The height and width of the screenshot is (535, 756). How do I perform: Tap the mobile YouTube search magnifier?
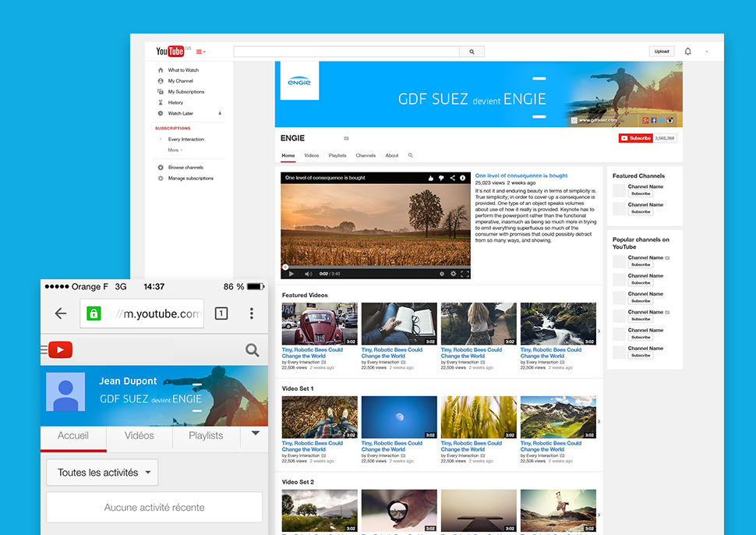253,349
